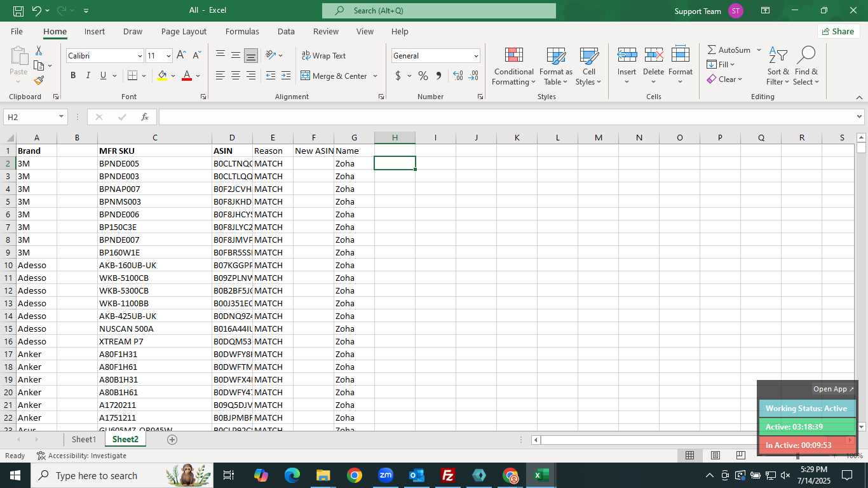Add a new sheet
The image size is (868, 488).
(172, 439)
